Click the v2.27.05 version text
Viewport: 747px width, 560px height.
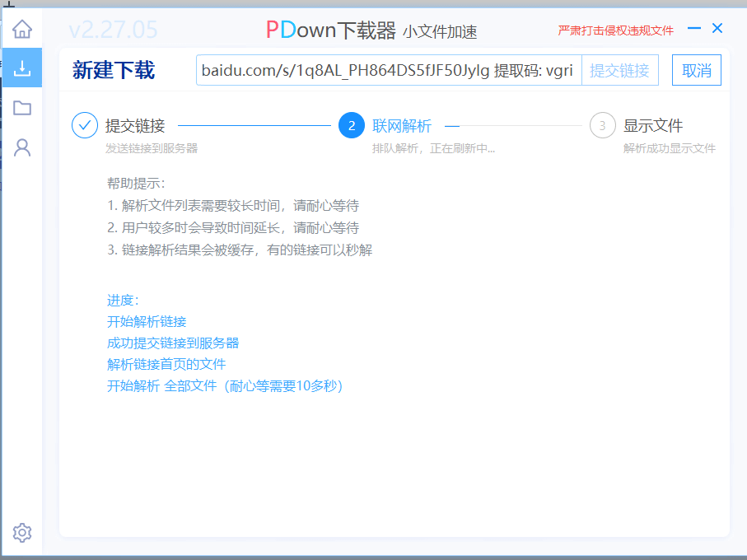(x=113, y=30)
